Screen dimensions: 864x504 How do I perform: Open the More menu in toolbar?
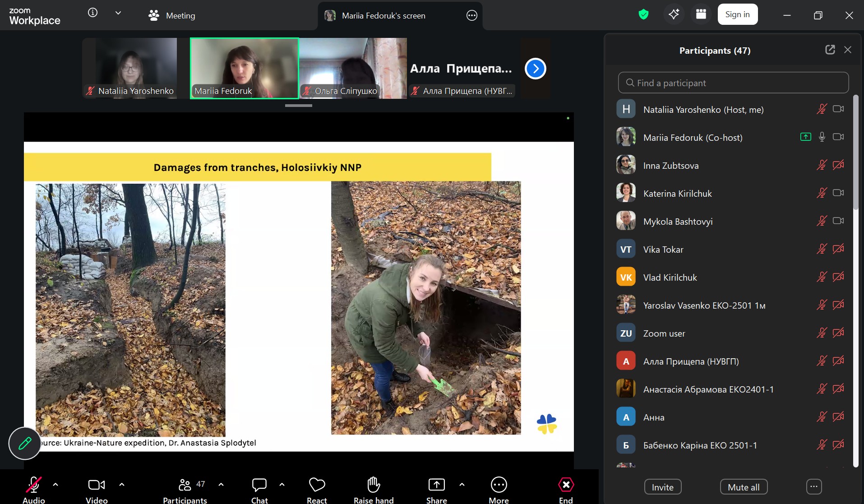(499, 485)
